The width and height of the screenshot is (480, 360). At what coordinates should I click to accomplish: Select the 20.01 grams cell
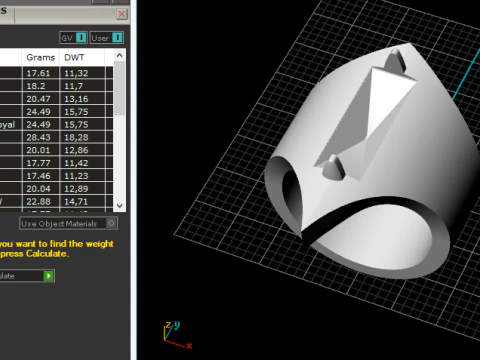[x=41, y=150]
